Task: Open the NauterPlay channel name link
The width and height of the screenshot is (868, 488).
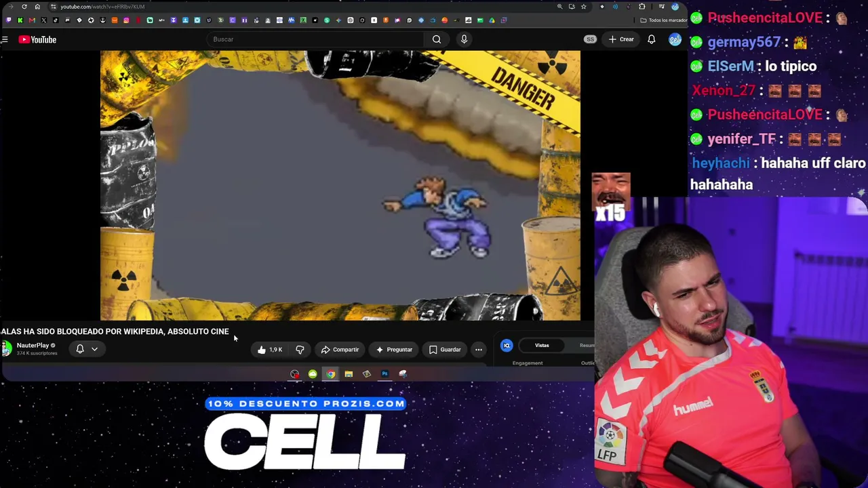Action: pyautogui.click(x=33, y=346)
